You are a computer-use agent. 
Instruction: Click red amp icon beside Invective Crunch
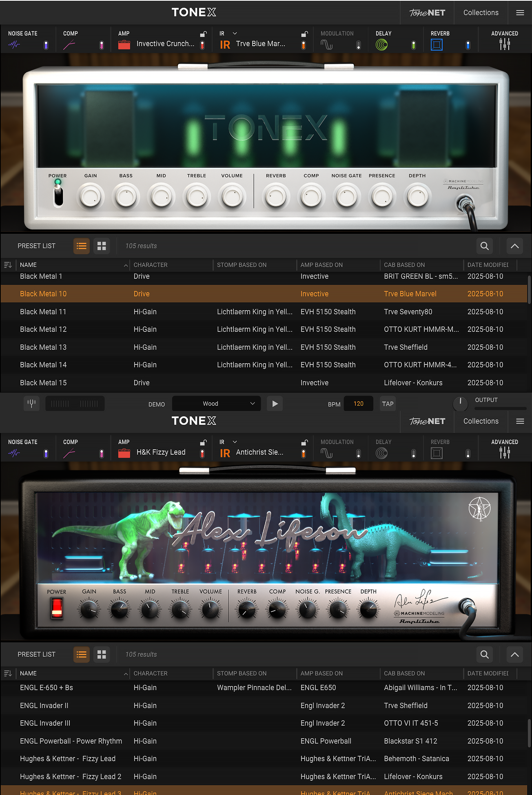[x=124, y=45]
